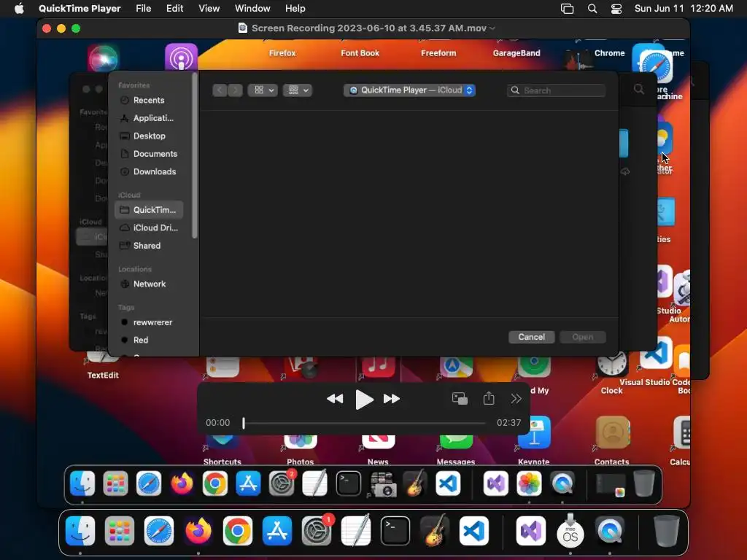
Task: Expand the title dropdown chevron beside the filename
Action: (x=492, y=28)
